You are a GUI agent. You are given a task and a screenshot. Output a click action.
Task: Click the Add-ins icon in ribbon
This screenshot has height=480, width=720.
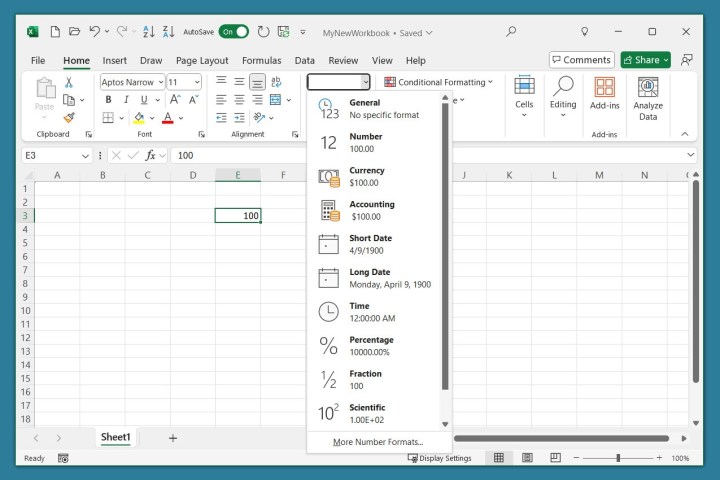[x=604, y=94]
